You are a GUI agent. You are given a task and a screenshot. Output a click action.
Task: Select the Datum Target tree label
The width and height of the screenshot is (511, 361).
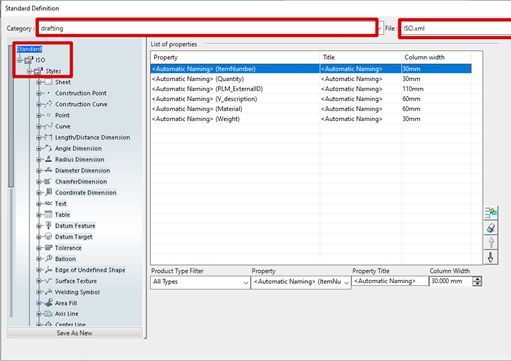(x=74, y=237)
